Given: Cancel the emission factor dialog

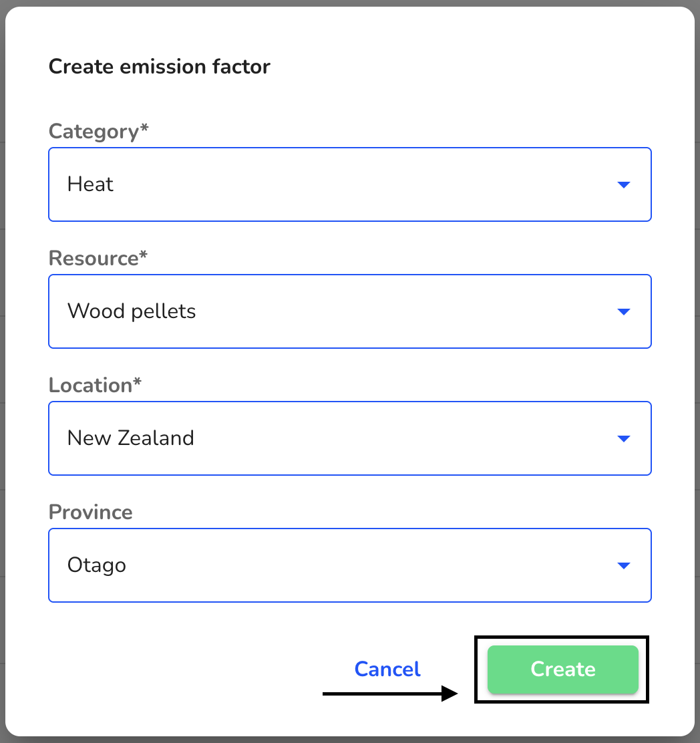Looking at the screenshot, I should 387,669.
